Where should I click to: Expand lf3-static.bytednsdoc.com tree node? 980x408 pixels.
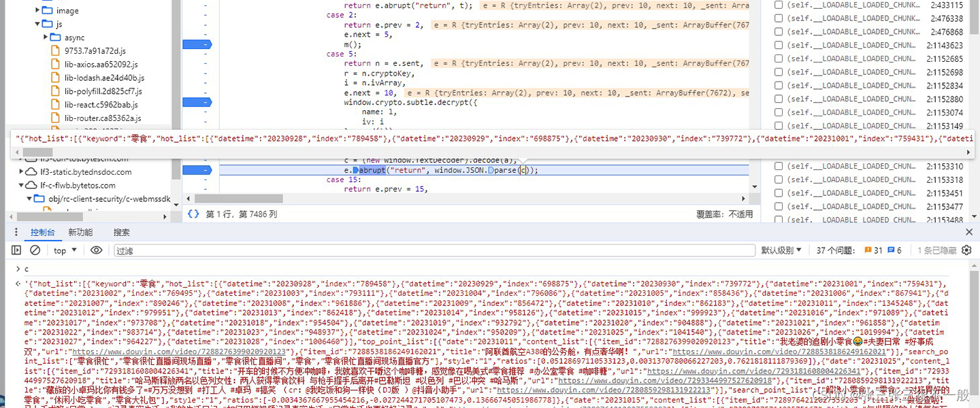[20, 172]
